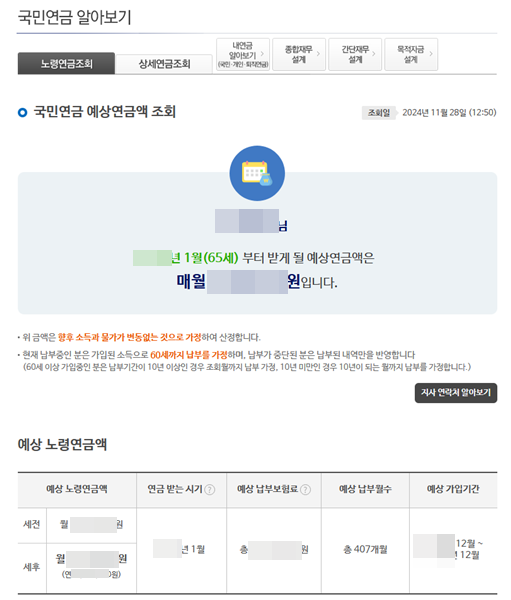Click the blue circle bullet before 국민연금 예상연금액 조회

coord(23,112)
